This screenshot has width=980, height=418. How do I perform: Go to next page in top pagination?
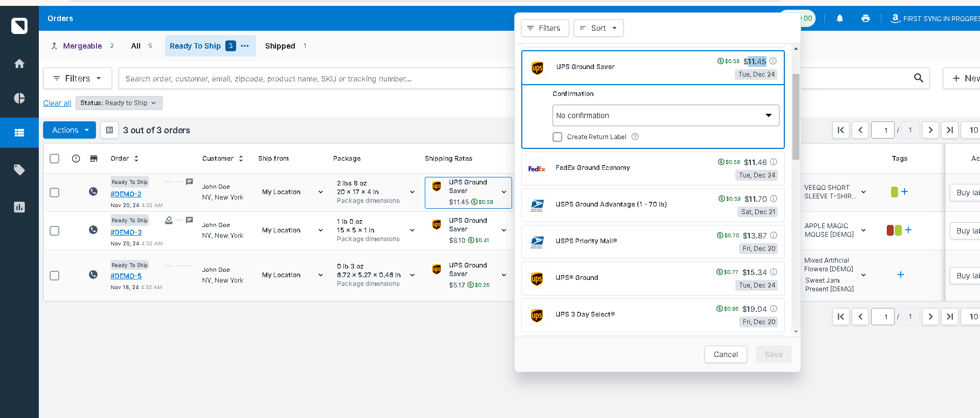point(930,130)
